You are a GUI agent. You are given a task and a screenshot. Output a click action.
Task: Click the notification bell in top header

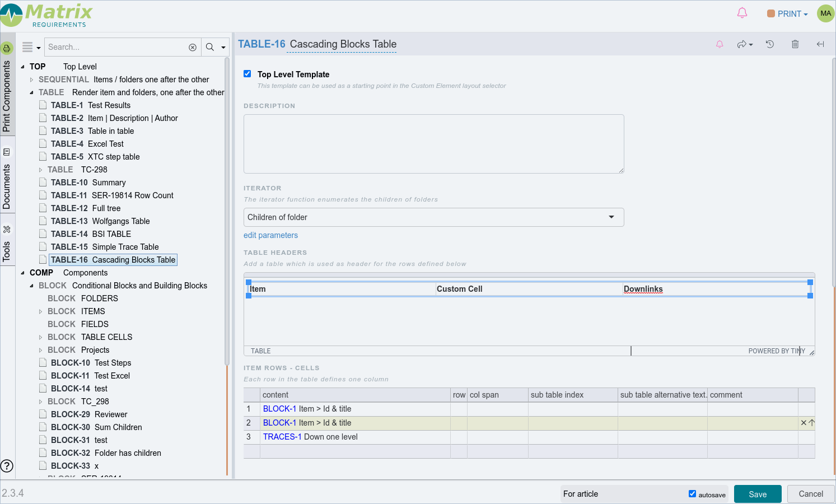[x=742, y=13]
